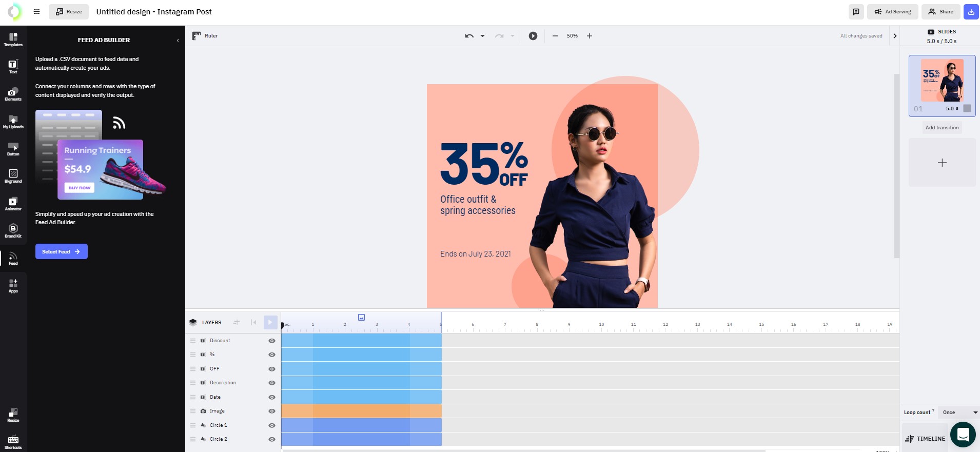
Task: Hide the OFF layer
Action: (x=272, y=369)
